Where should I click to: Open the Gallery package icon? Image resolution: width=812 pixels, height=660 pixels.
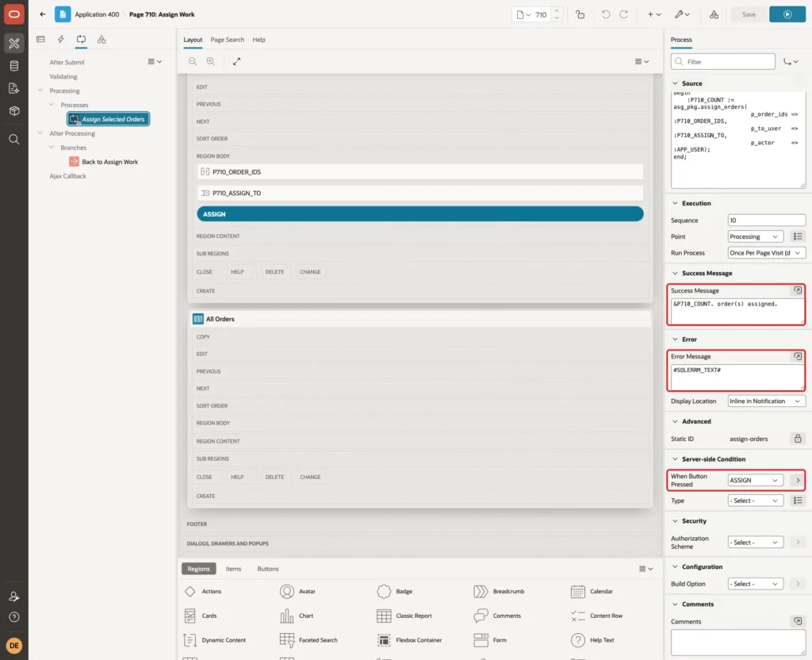[14, 111]
